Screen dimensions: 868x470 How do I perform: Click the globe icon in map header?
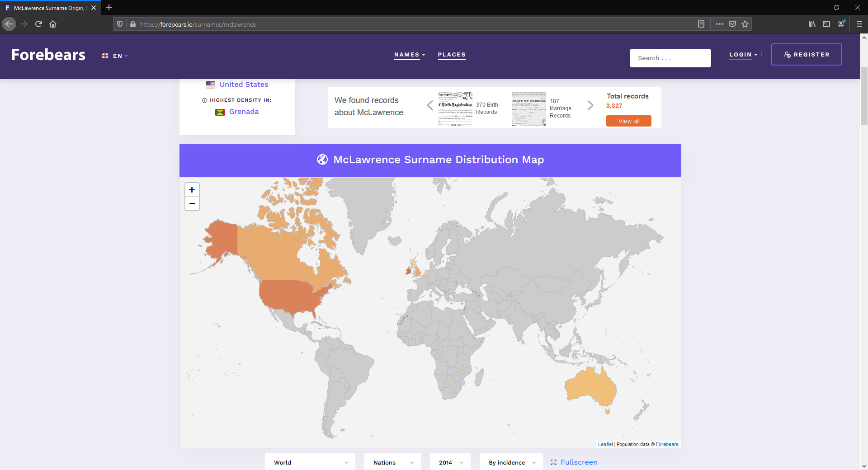[322, 160]
